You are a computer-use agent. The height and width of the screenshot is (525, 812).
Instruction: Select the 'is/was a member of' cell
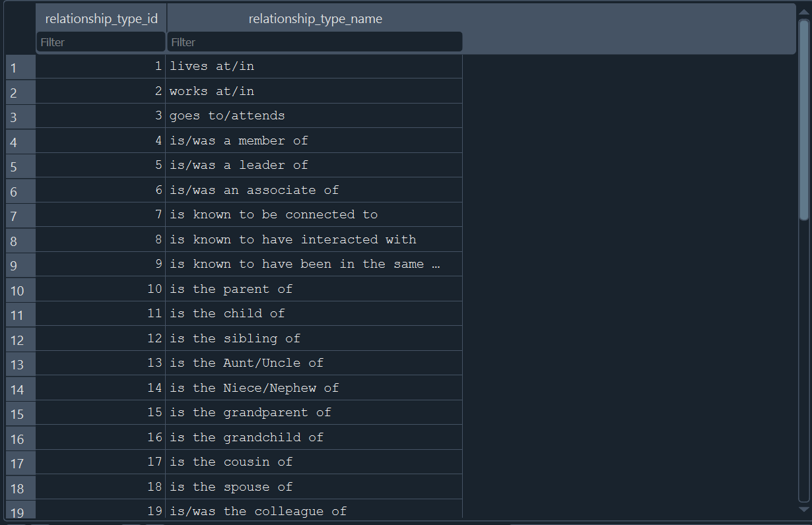[314, 140]
